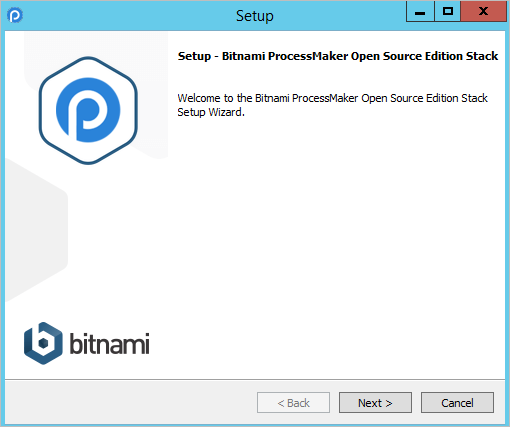Minimize the Setup window
510x427 pixels.
(420, 12)
